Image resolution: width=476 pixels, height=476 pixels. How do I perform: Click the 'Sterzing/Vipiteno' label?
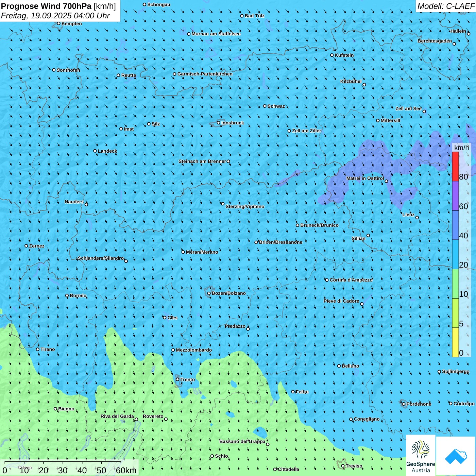point(245,206)
